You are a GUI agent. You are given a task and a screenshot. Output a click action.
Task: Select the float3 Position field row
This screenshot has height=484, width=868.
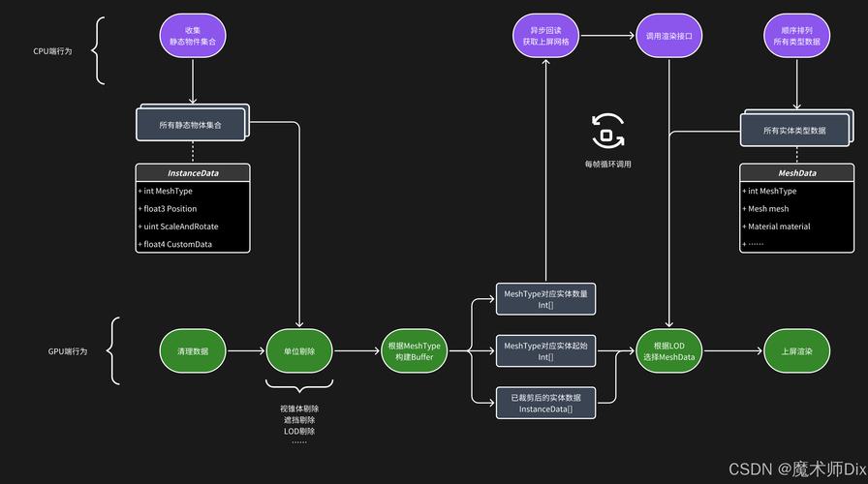point(193,208)
